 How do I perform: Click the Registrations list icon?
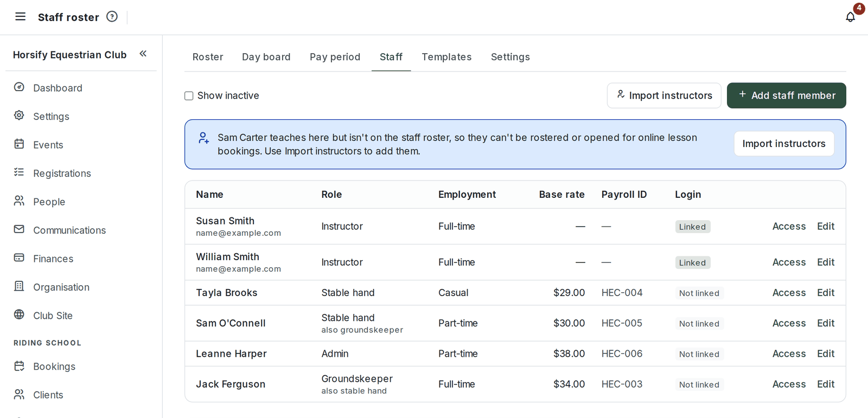click(19, 172)
